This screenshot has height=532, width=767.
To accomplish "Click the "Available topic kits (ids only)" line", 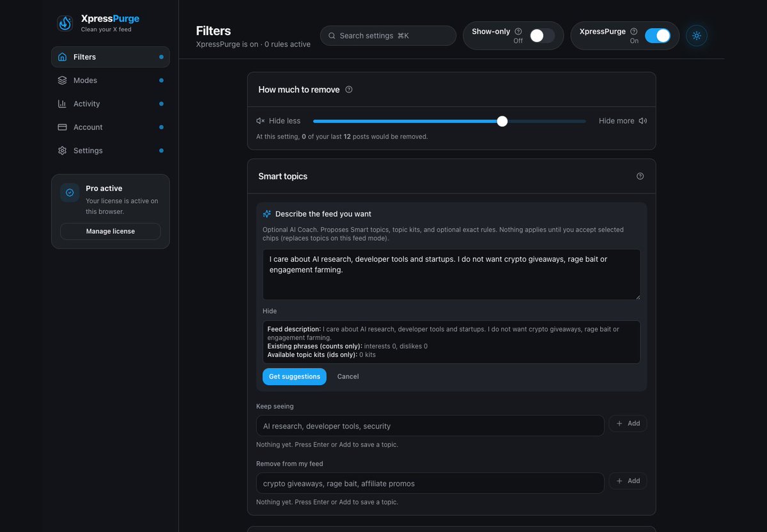I will click(322, 354).
